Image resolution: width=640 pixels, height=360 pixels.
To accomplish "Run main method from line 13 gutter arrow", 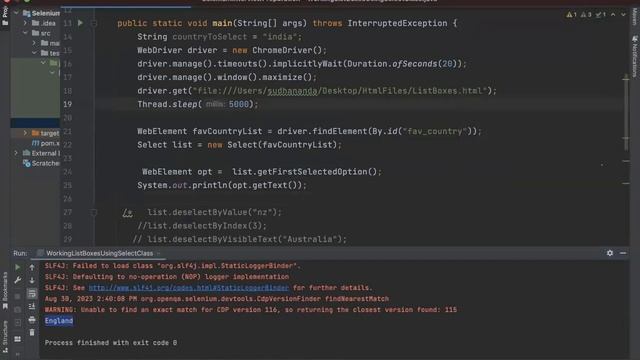I will [80, 23].
